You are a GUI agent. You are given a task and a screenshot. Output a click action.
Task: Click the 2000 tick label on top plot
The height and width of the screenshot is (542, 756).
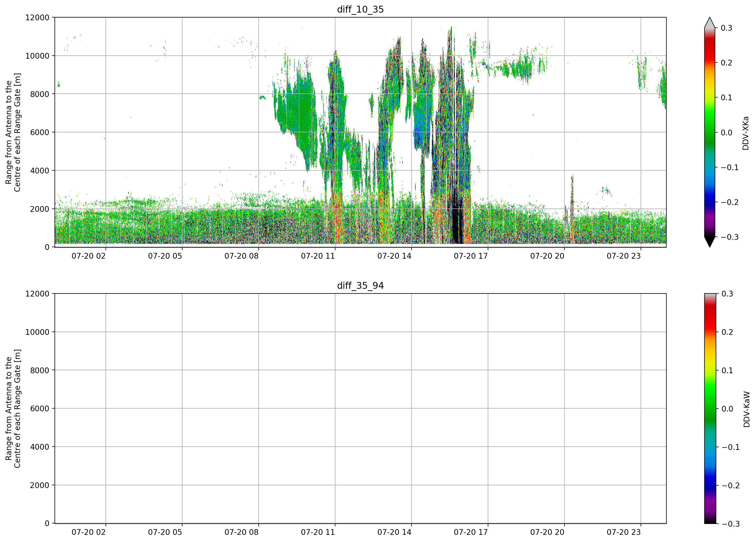point(40,209)
